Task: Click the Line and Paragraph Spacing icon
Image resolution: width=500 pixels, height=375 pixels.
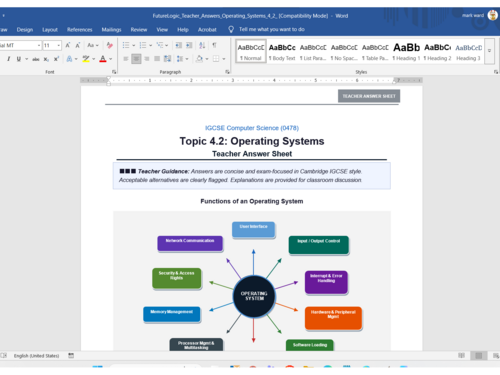Action: coord(180,59)
